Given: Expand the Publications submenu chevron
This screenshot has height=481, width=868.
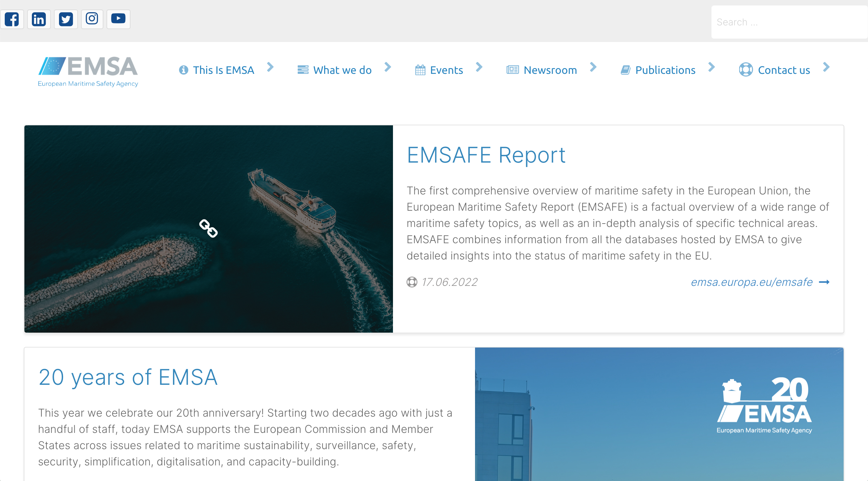Looking at the screenshot, I should [711, 67].
